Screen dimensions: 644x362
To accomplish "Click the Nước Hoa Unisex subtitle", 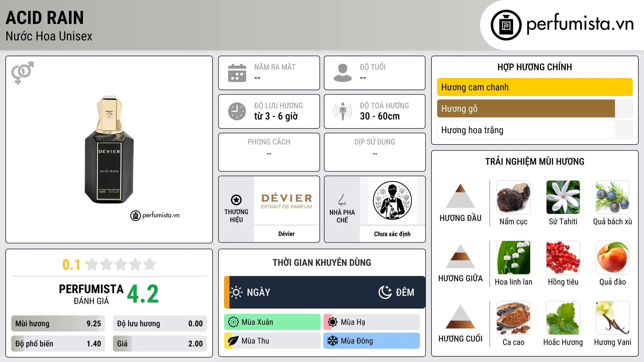I will click(x=49, y=36).
